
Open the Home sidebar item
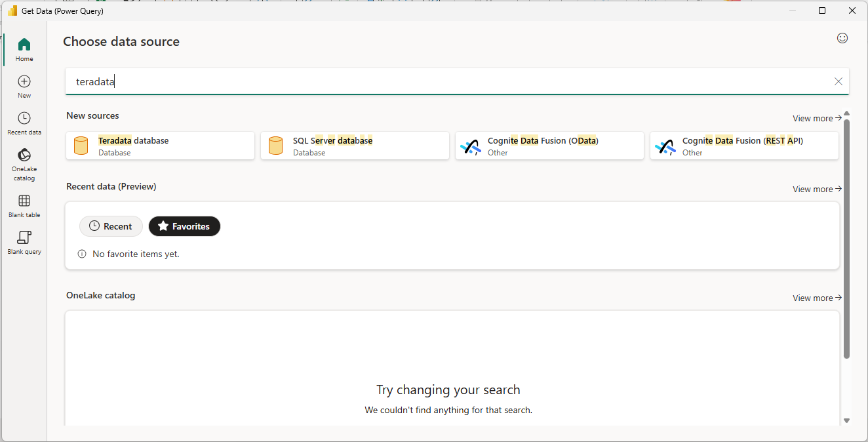pos(24,50)
